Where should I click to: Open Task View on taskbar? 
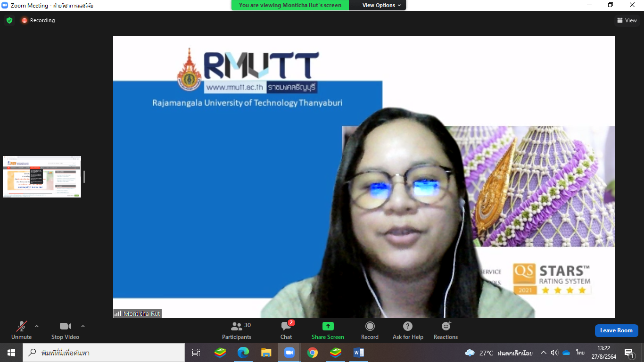click(196, 353)
